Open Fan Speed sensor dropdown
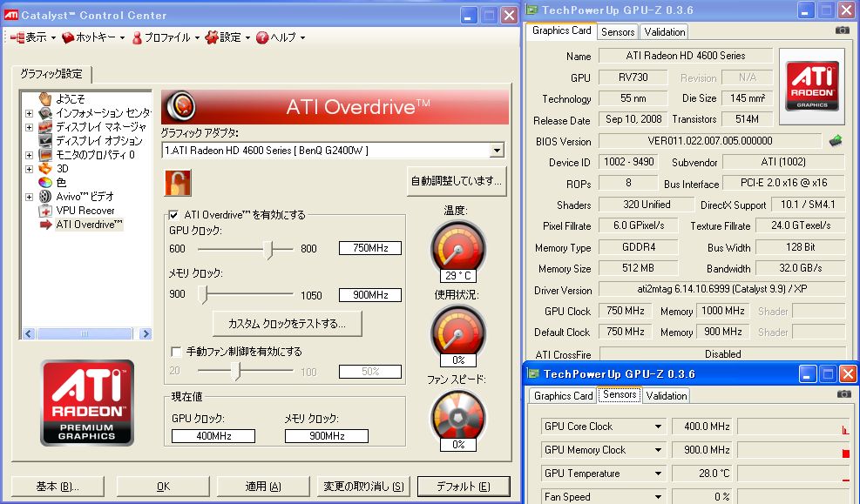This screenshot has height=504, width=860. [x=658, y=496]
